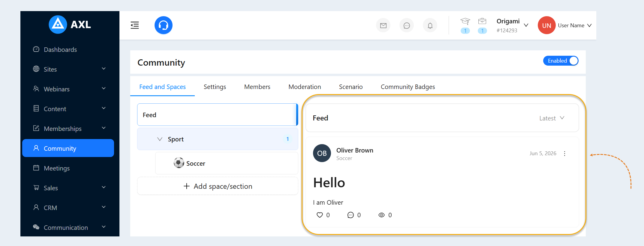644x246 pixels.
Task: Expand the Sites menu chevron
Action: click(104, 69)
